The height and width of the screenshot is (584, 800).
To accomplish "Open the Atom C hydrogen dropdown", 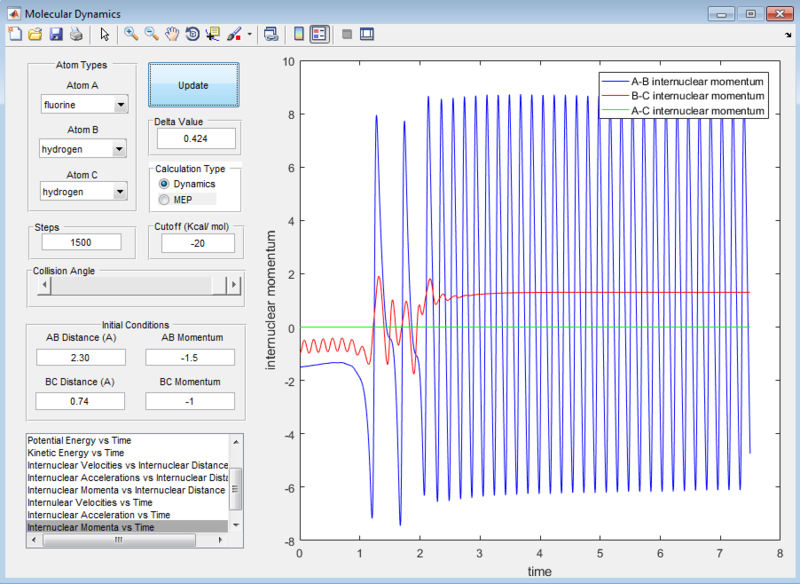I will (x=84, y=191).
